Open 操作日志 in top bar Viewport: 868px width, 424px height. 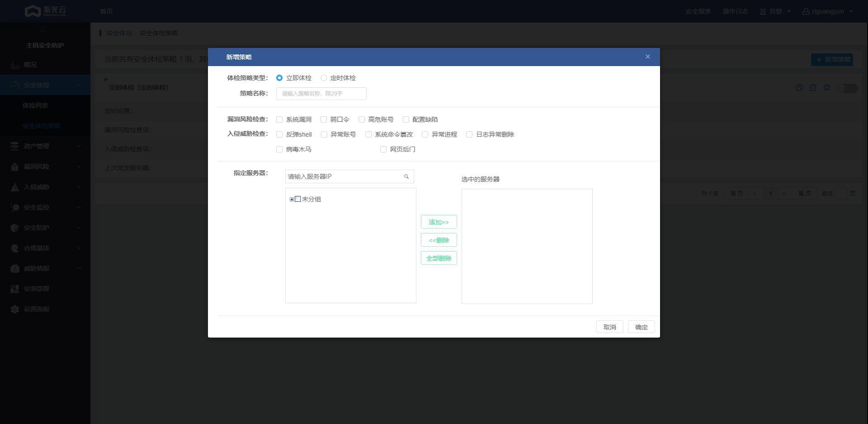[735, 11]
